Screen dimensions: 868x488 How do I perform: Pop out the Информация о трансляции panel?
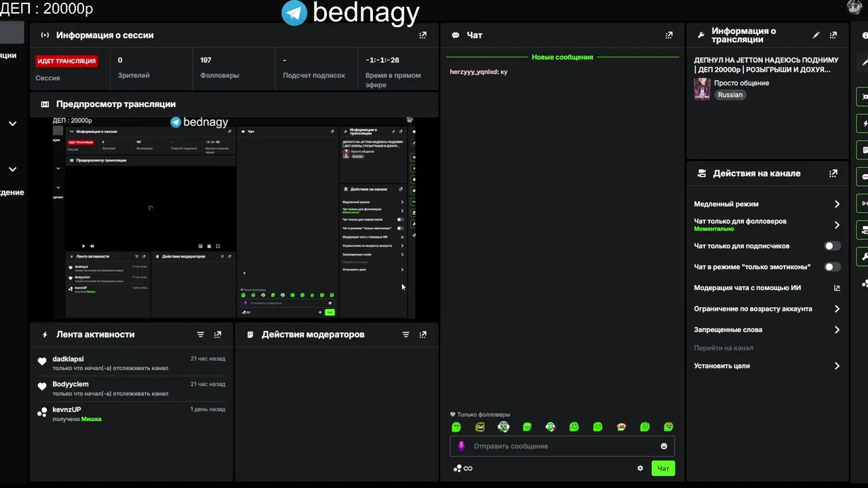tap(833, 35)
